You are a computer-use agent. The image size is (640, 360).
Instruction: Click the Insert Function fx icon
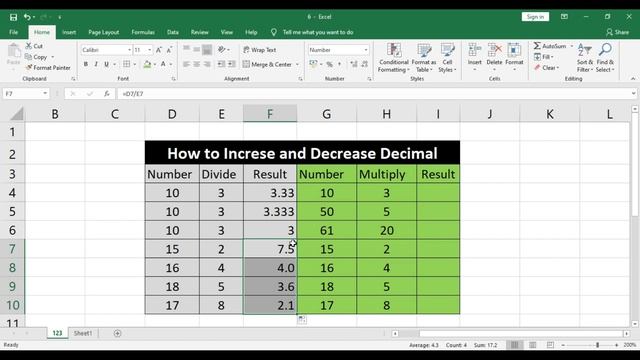tap(107, 94)
